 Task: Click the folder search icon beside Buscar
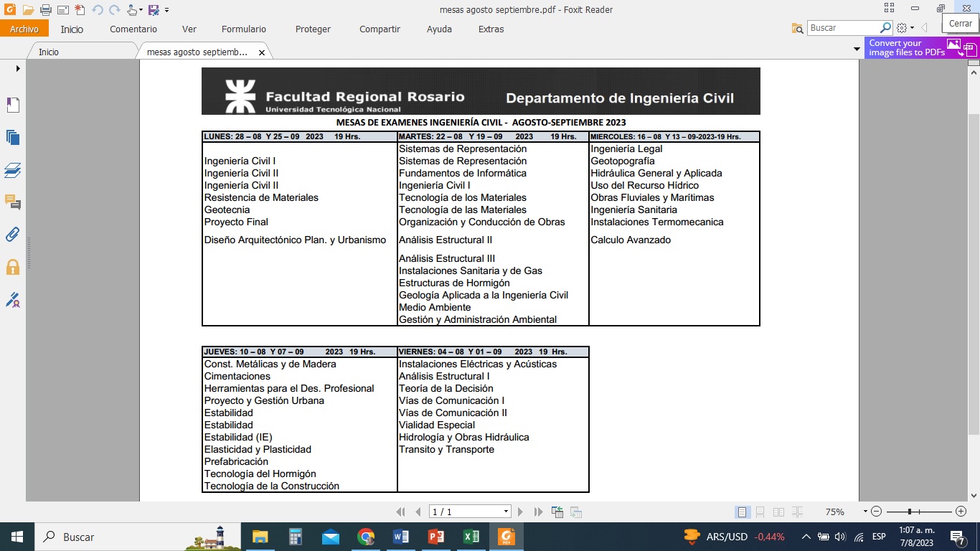coord(797,28)
